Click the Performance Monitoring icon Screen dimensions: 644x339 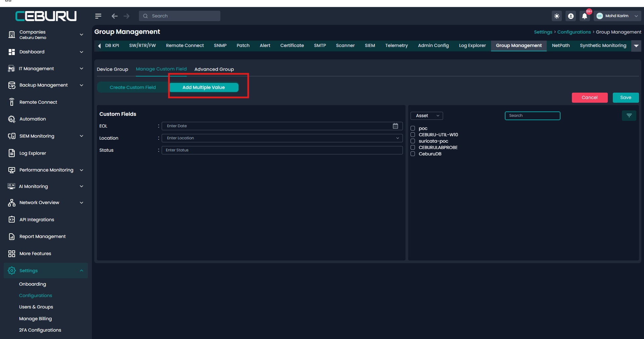(x=12, y=170)
